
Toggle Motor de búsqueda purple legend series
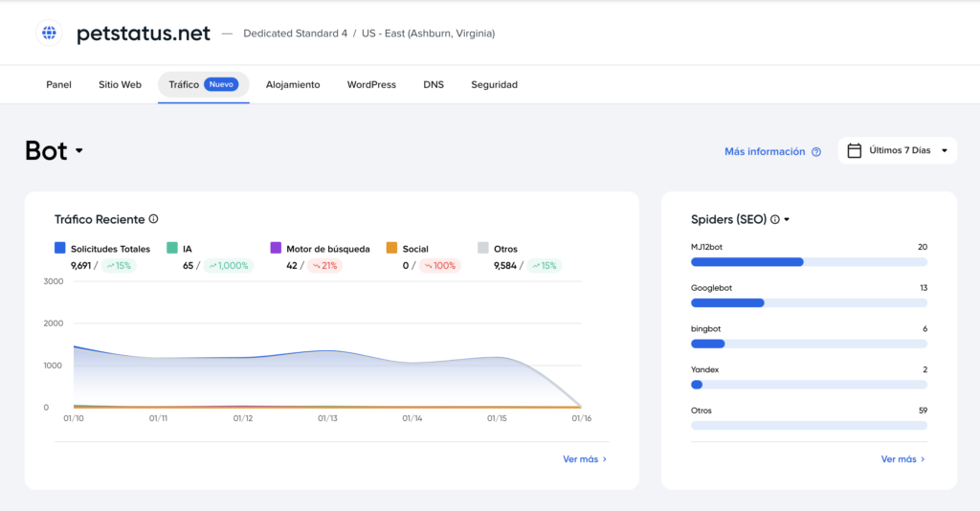coord(276,248)
